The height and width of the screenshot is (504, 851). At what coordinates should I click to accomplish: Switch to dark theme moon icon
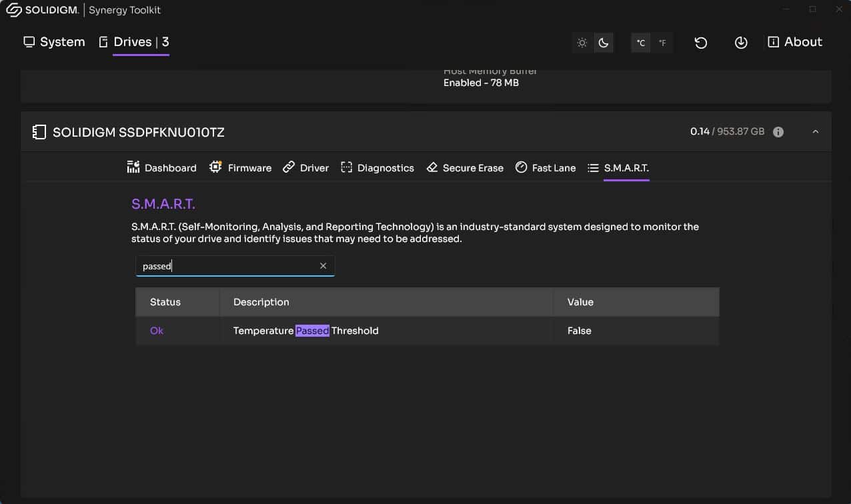click(x=604, y=43)
